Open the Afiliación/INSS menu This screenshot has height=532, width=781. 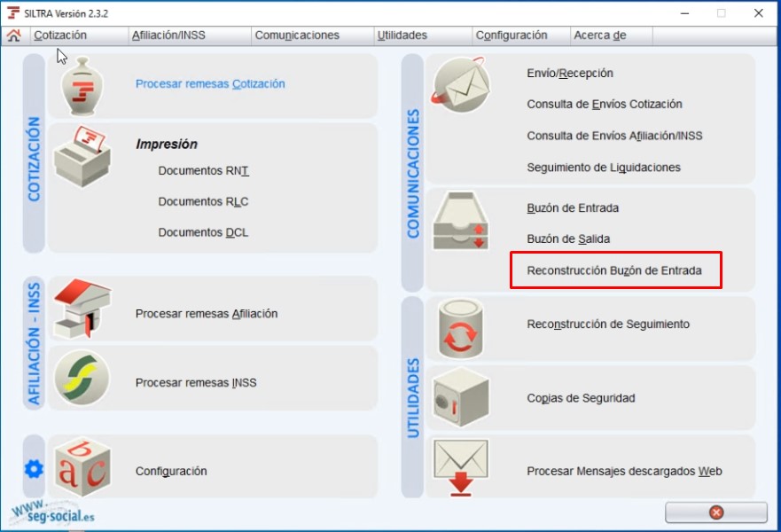point(168,35)
